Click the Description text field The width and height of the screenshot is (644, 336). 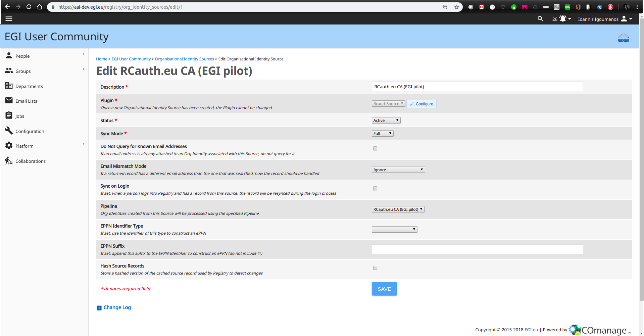click(x=477, y=87)
